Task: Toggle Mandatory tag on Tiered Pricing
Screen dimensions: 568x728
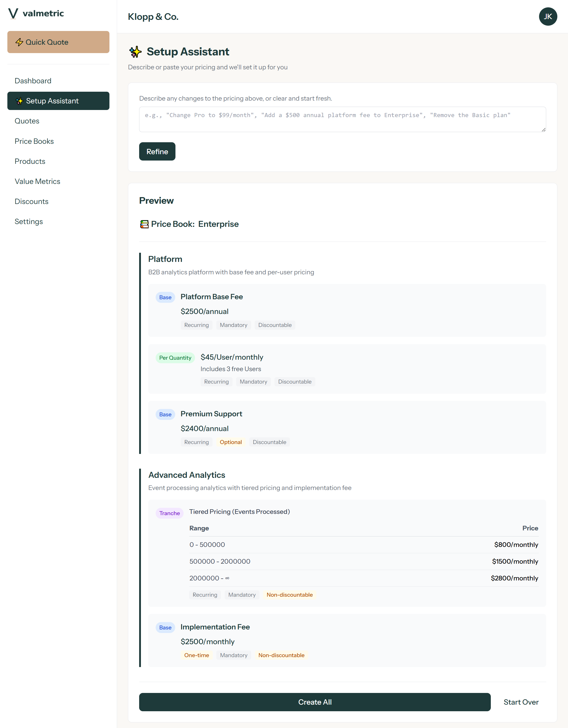Action: click(x=242, y=595)
